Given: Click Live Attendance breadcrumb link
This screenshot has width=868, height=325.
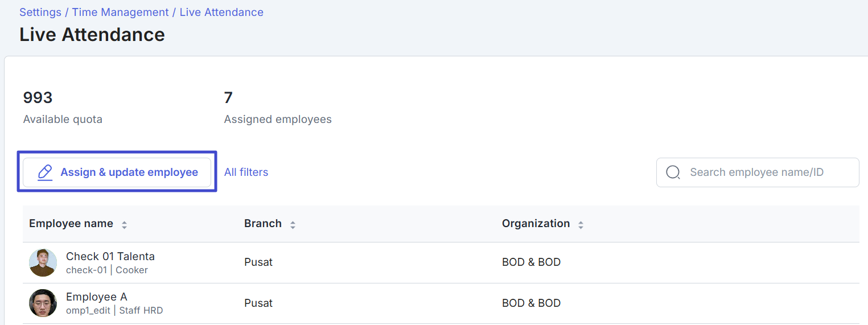Looking at the screenshot, I should click(221, 12).
